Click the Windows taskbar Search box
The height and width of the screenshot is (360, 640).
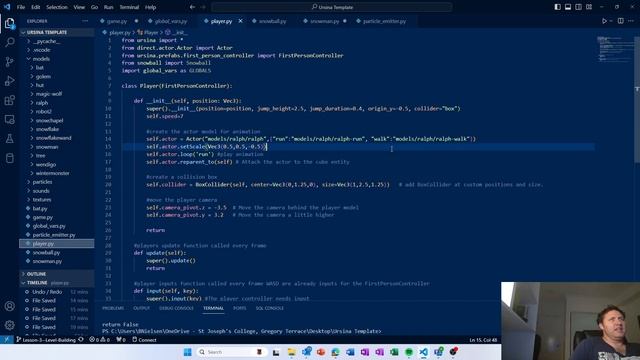point(231,352)
